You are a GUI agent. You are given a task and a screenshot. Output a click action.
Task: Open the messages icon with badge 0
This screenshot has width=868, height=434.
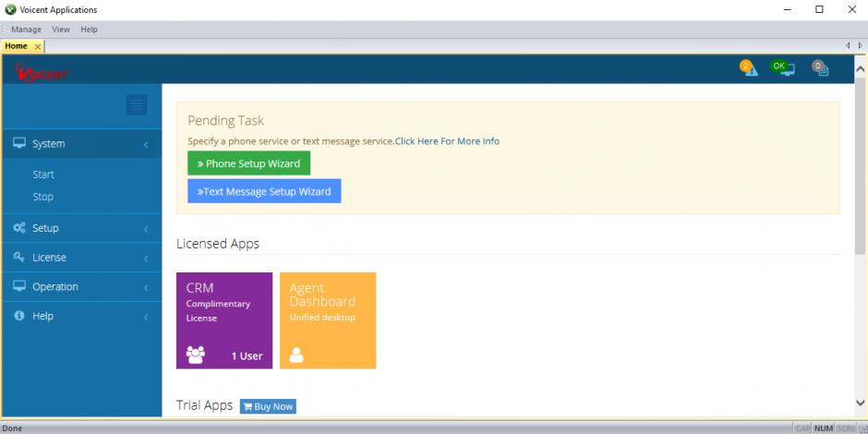coord(820,68)
